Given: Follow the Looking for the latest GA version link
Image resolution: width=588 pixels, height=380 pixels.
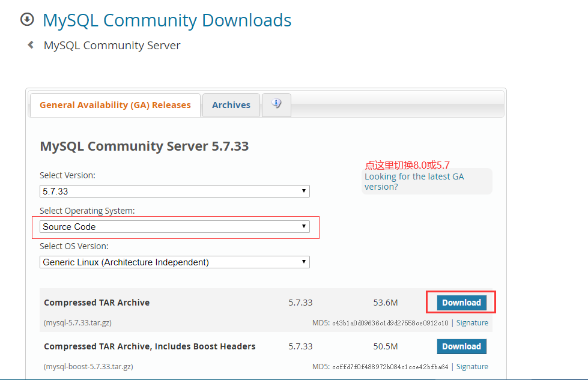Looking at the screenshot, I should (414, 181).
